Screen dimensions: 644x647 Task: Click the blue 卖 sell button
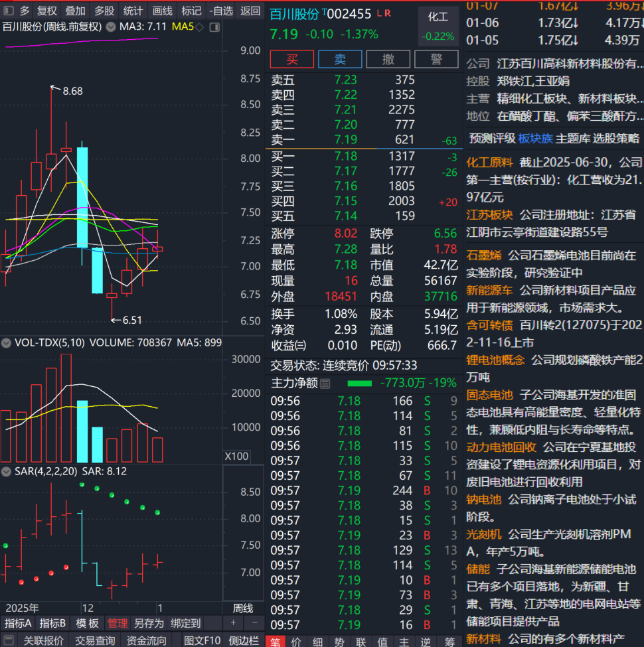tap(340, 59)
